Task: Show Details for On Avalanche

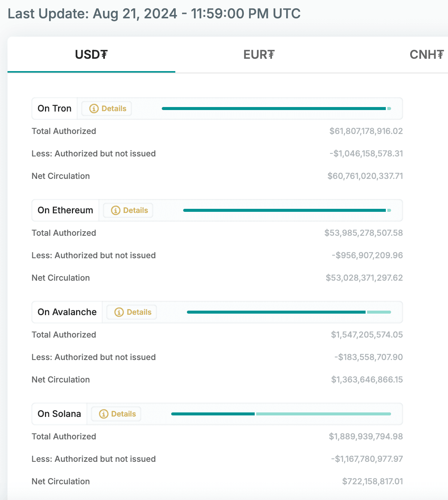Action: coord(131,312)
